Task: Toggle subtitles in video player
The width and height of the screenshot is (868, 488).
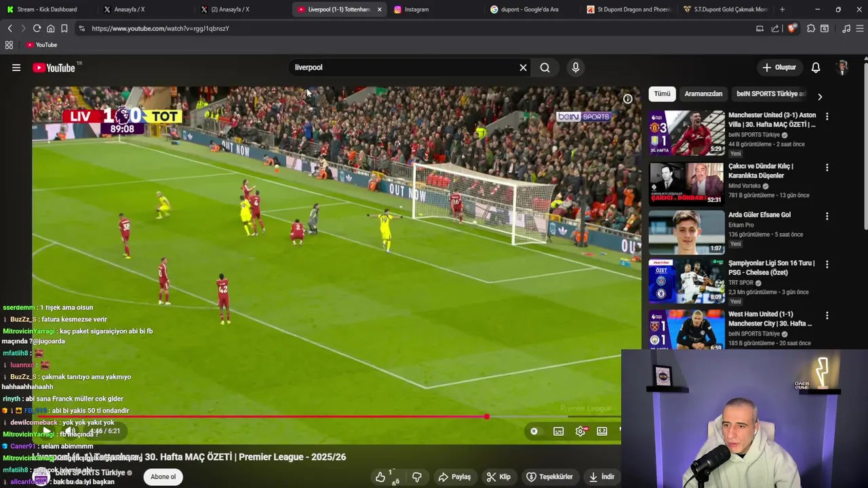Action: 558,431
